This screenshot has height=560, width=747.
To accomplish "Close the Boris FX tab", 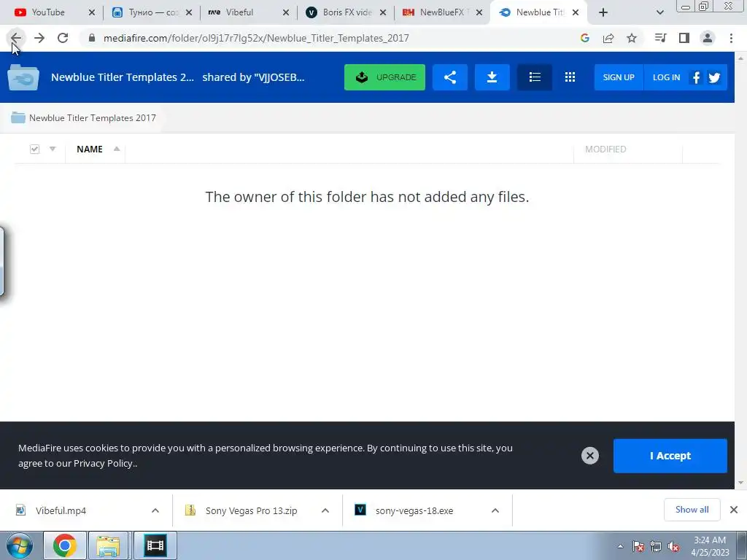I will [382, 12].
